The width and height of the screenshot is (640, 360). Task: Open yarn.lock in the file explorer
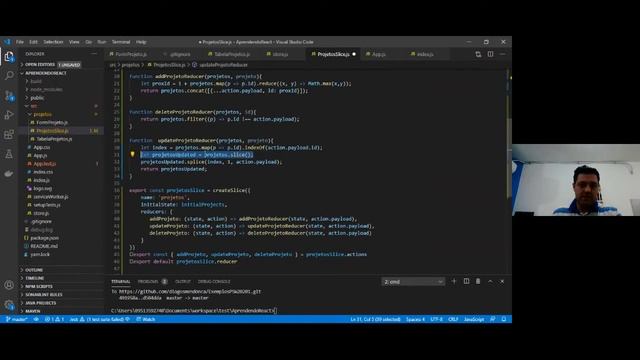pos(40,254)
